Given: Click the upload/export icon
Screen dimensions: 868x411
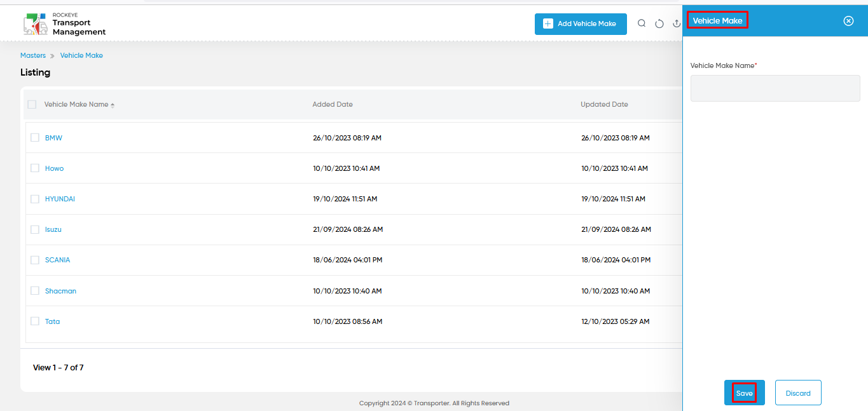Looking at the screenshot, I should point(677,24).
